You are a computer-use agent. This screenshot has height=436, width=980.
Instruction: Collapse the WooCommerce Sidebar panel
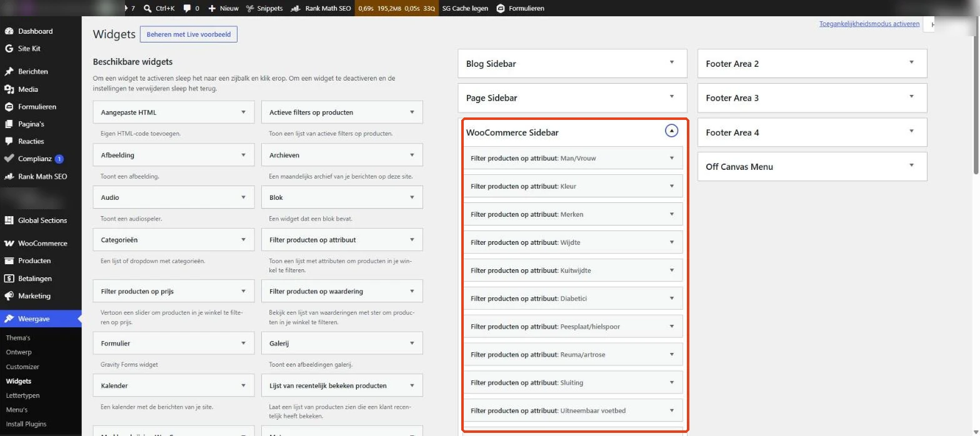tap(671, 131)
